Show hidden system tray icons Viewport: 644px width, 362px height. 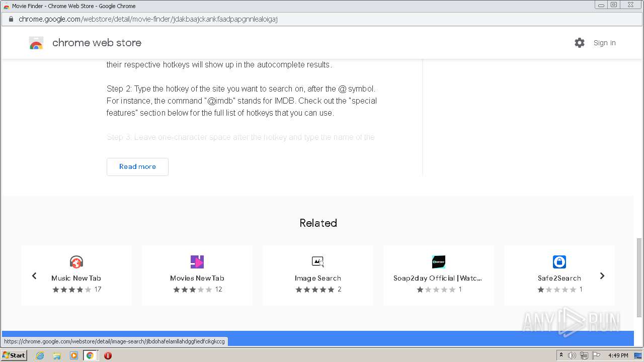click(561, 355)
